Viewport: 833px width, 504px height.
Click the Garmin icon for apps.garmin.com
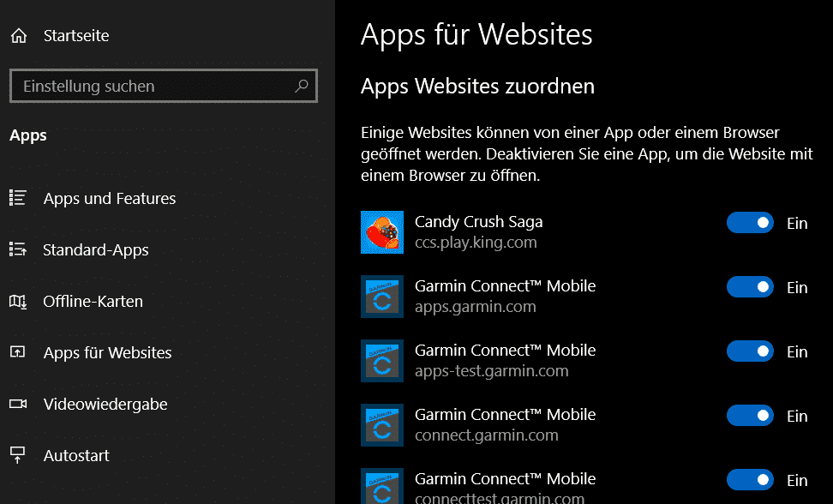[382, 297]
